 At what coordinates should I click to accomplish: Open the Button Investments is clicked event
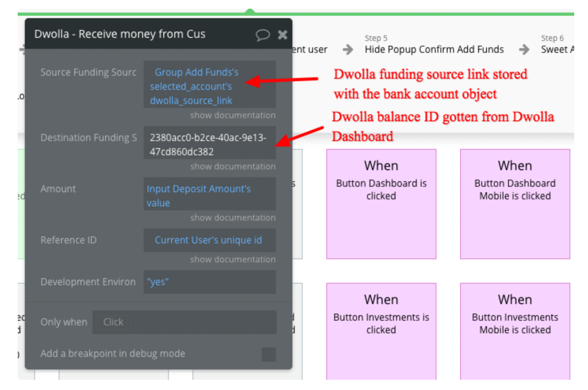coord(381,331)
